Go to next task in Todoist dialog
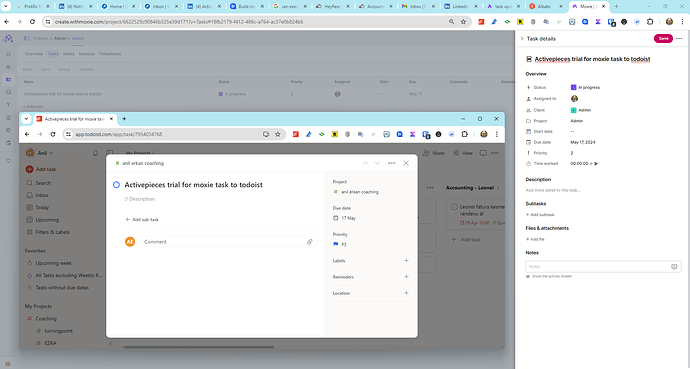This screenshot has width=690, height=369. click(x=377, y=163)
